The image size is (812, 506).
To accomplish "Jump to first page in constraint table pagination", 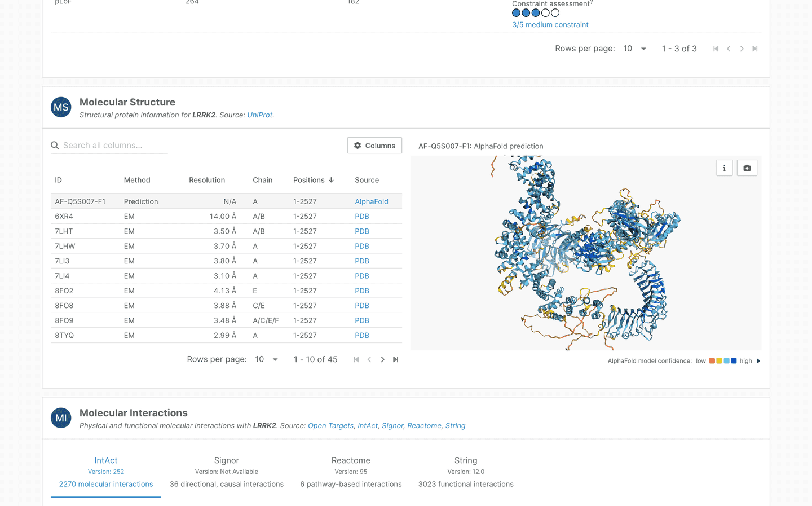I will coord(716,49).
